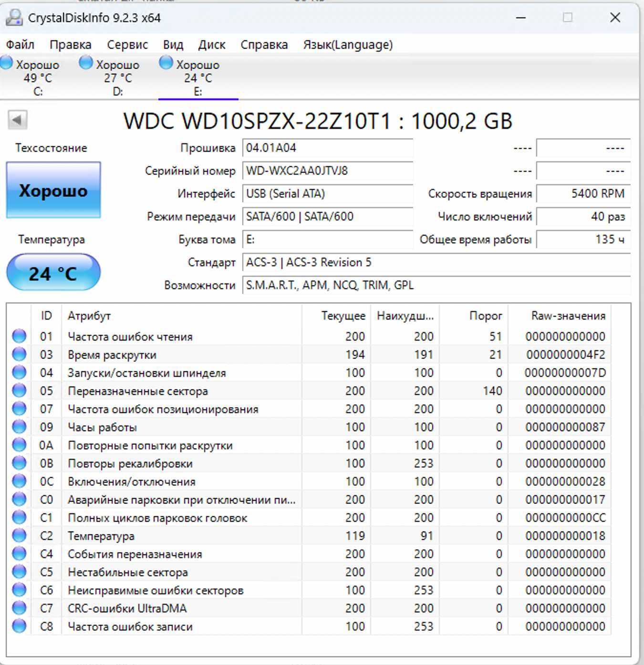Viewport: 644px width, 665px height.
Task: Open the Вид menu
Action: pos(173,45)
